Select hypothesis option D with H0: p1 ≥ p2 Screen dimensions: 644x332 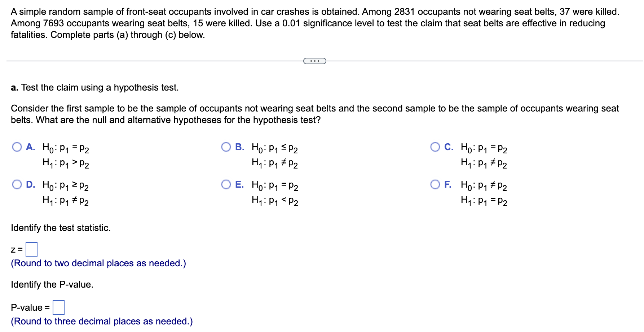pyautogui.click(x=16, y=184)
